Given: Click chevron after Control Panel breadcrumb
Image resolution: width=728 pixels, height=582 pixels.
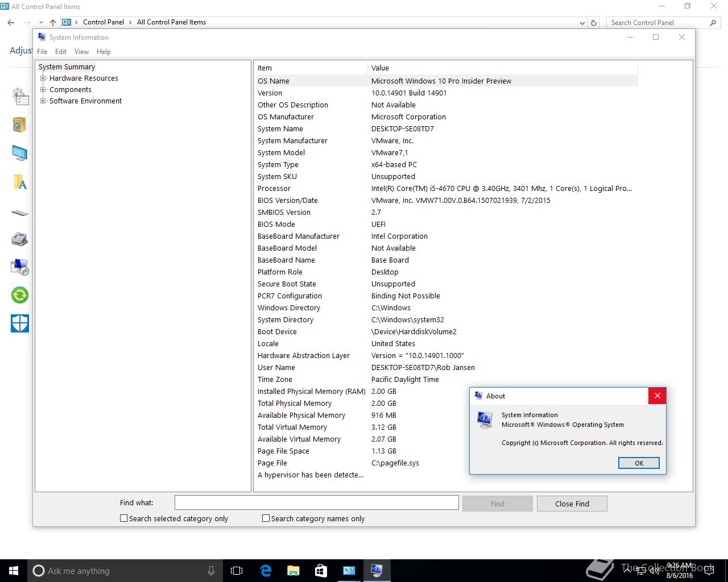Looking at the screenshot, I should [x=130, y=22].
